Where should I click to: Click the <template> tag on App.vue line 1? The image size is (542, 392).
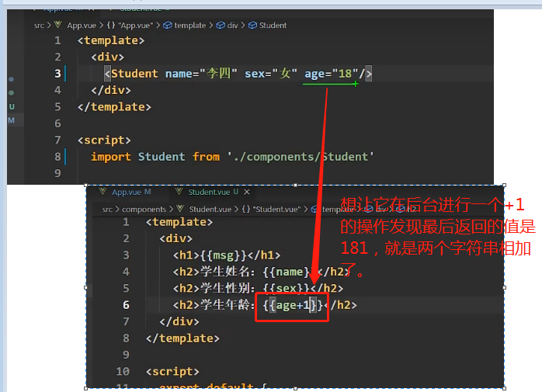(x=111, y=40)
